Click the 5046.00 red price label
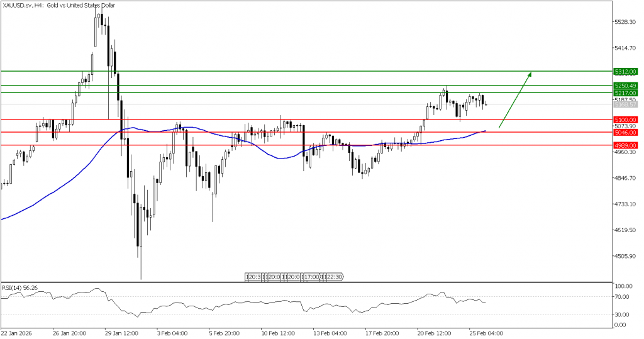The image size is (644, 339). (x=625, y=133)
